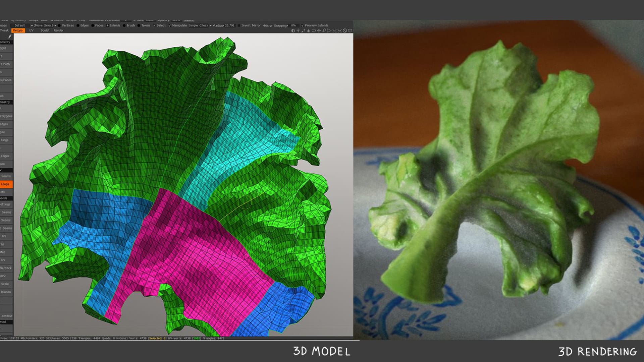Select the Tweak radio option in the toolbar
This screenshot has height=362, width=644.
point(144,25)
